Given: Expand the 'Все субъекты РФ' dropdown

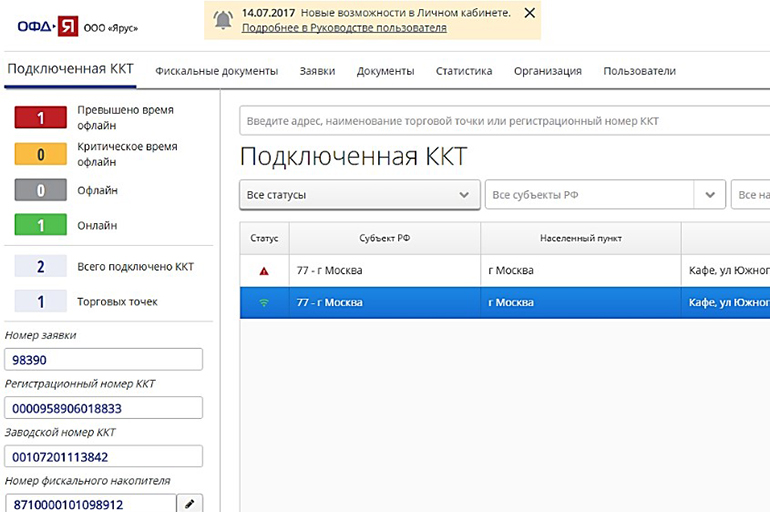Looking at the screenshot, I should click(x=710, y=195).
